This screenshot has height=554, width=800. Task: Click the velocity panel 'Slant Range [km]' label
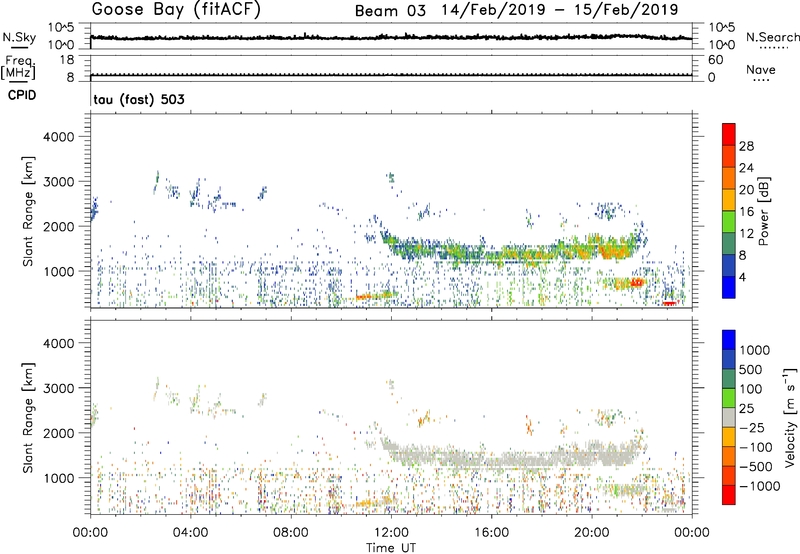(x=28, y=418)
